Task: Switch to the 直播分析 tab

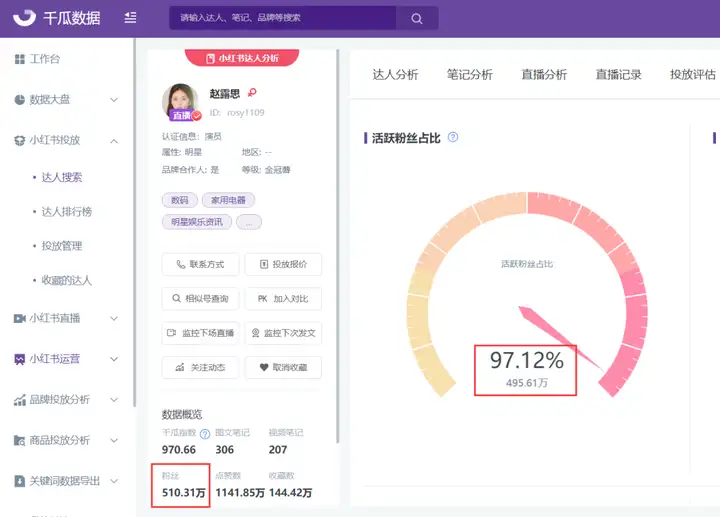Action: tap(544, 74)
